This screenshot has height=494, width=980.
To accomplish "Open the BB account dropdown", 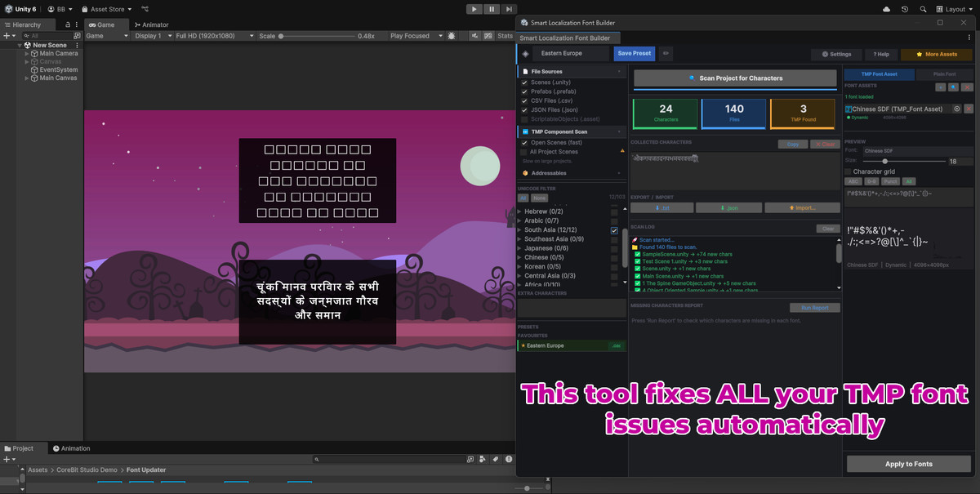I will tap(60, 9).
